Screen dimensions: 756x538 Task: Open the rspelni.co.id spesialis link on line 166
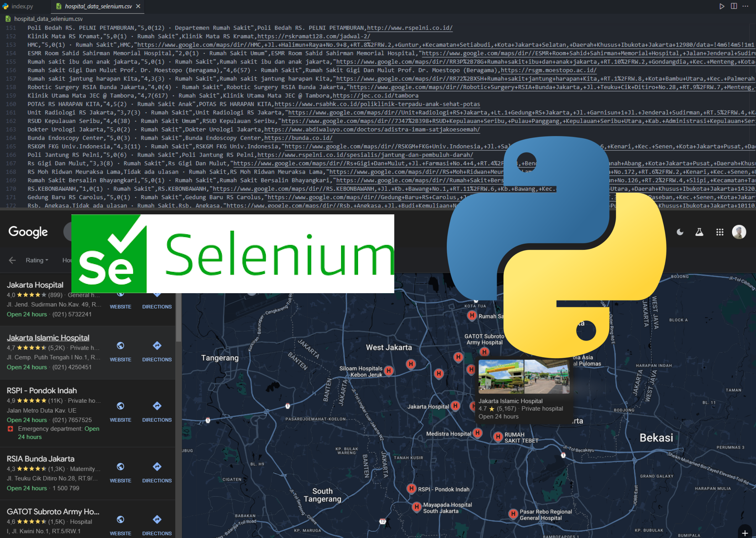click(x=365, y=155)
